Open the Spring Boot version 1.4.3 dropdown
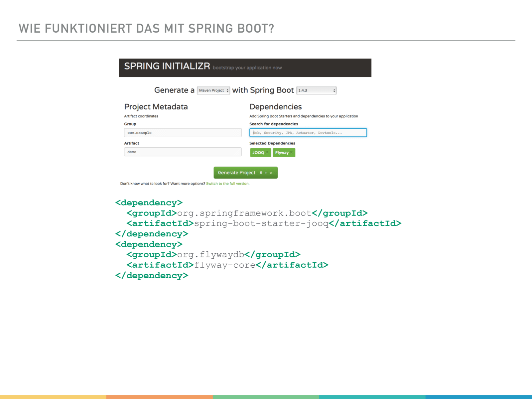The image size is (532, 399). tap(317, 90)
